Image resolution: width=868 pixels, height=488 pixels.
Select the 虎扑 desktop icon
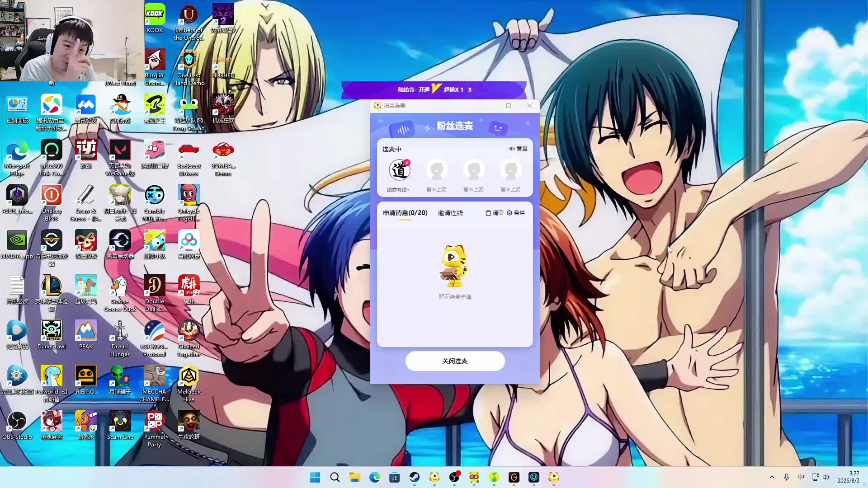pyautogui.click(x=189, y=289)
